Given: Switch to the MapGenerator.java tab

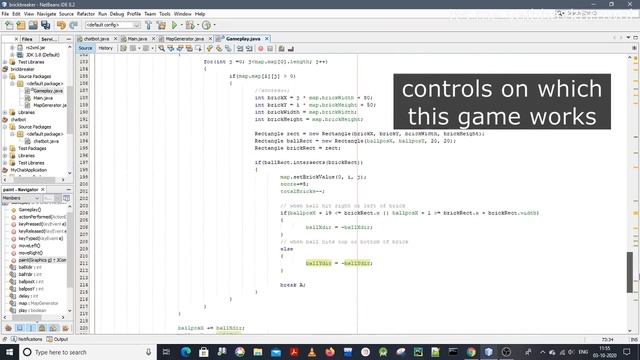Looking at the screenshot, I should pyautogui.click(x=184, y=39).
